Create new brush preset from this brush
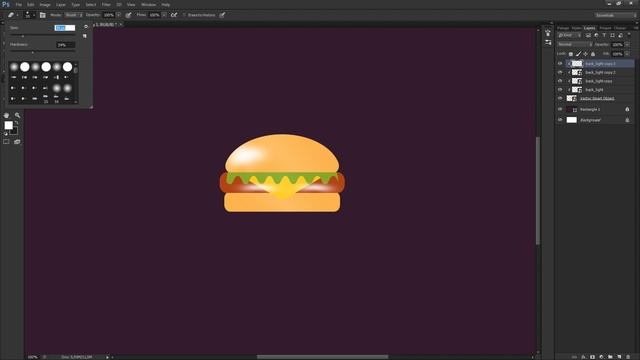This screenshot has height=360, width=640. [x=85, y=36]
